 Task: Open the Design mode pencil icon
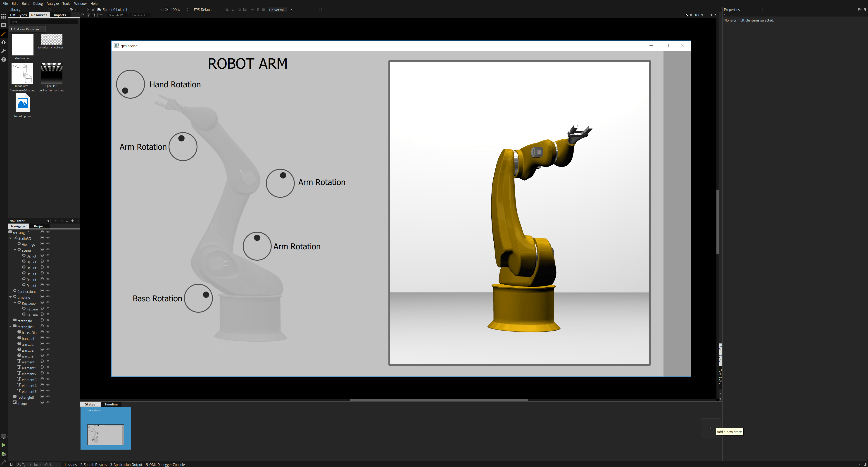point(3,34)
